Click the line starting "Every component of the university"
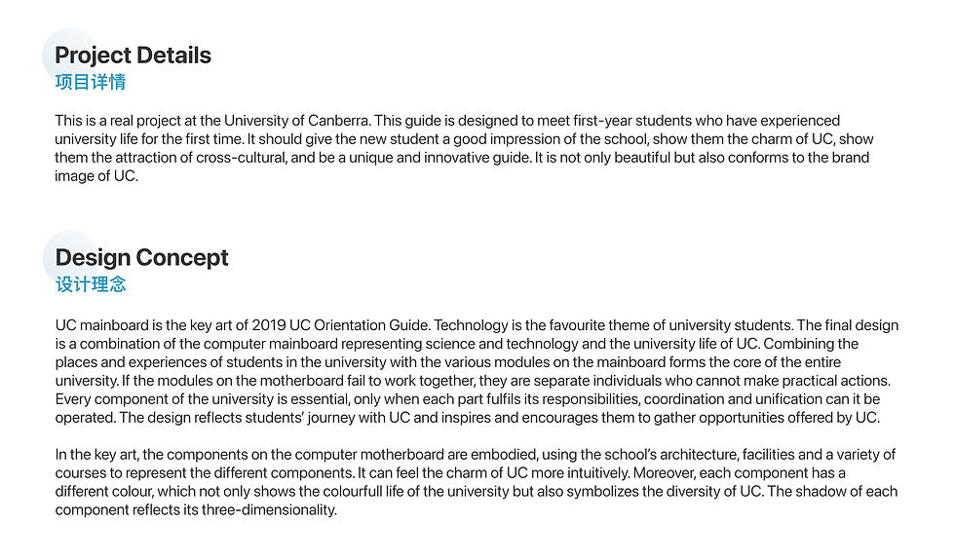Image resolution: width=955 pixels, height=560 pixels. tap(467, 399)
